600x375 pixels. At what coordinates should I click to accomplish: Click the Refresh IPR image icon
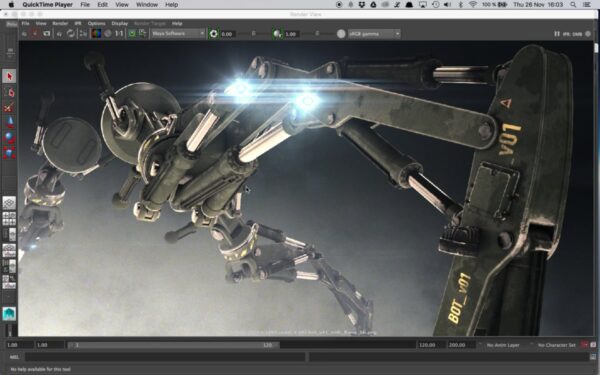tap(71, 34)
